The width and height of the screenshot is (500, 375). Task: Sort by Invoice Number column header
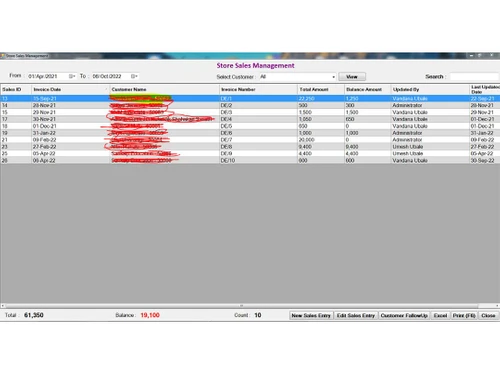pyautogui.click(x=258, y=89)
